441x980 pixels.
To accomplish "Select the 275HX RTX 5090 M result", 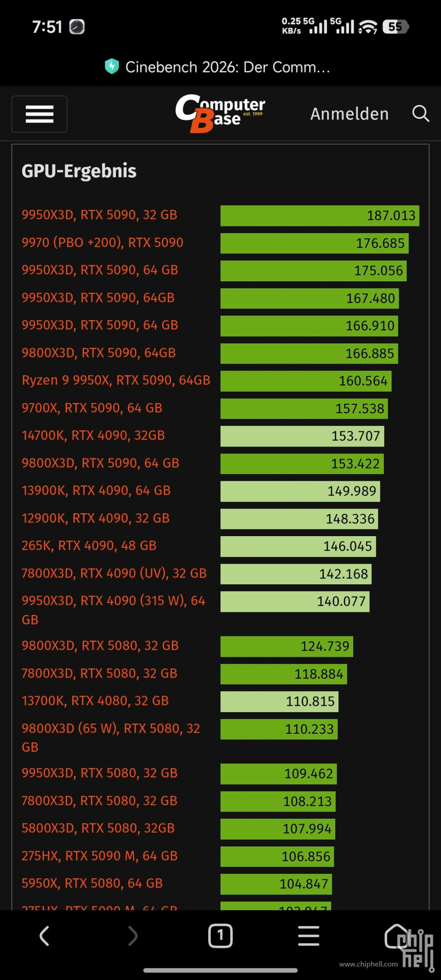I will click(99, 855).
